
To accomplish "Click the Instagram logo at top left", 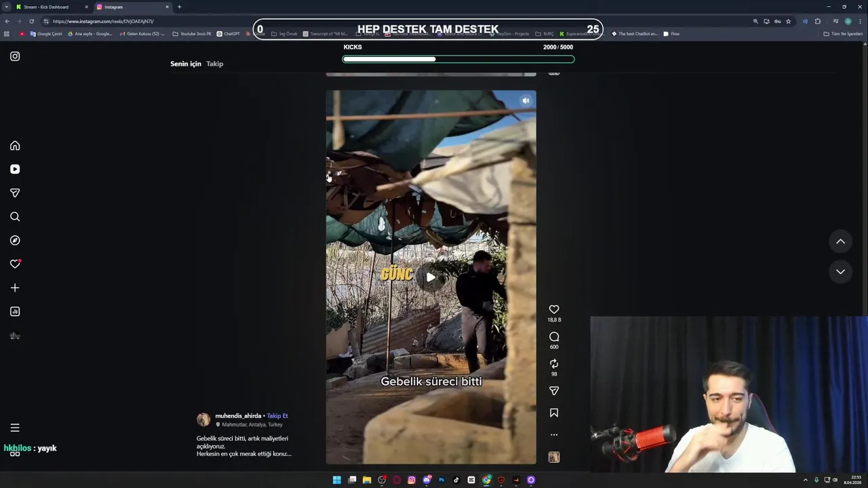I will click(x=15, y=56).
